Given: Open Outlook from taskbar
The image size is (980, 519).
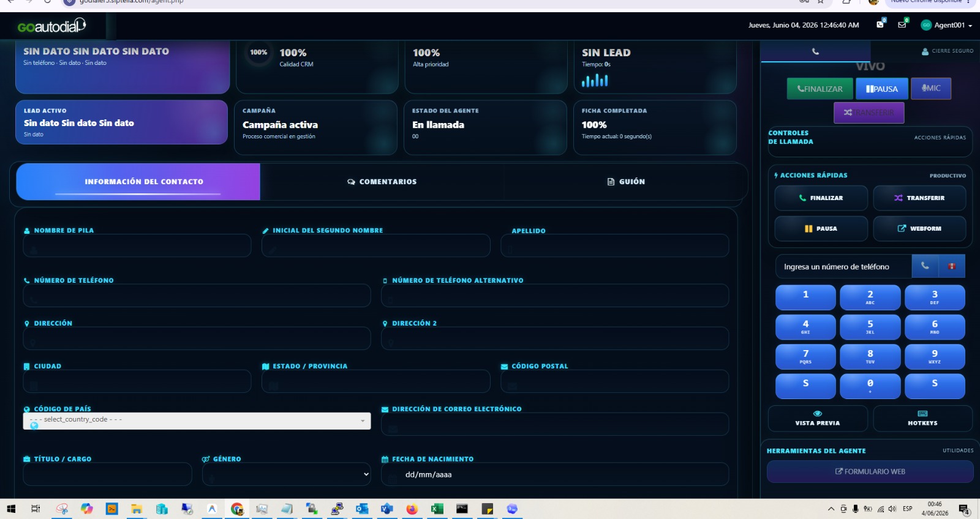Looking at the screenshot, I should click(361, 509).
